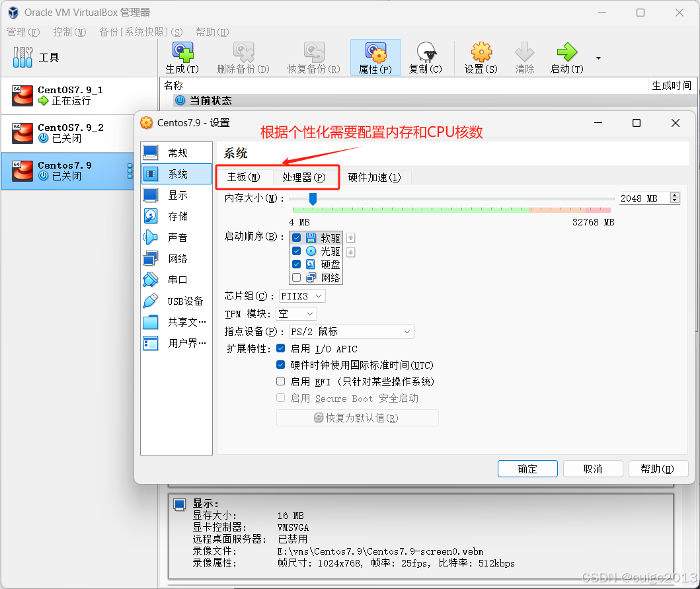Toggle 硬件时钟使用国际标准时间(UTC) checkbox
The image size is (700, 589).
pyautogui.click(x=281, y=365)
